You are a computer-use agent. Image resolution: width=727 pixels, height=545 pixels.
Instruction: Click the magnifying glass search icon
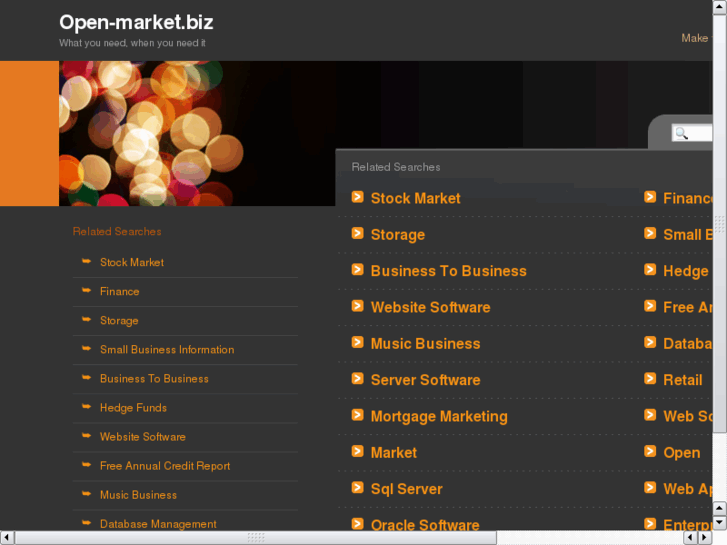(x=681, y=133)
